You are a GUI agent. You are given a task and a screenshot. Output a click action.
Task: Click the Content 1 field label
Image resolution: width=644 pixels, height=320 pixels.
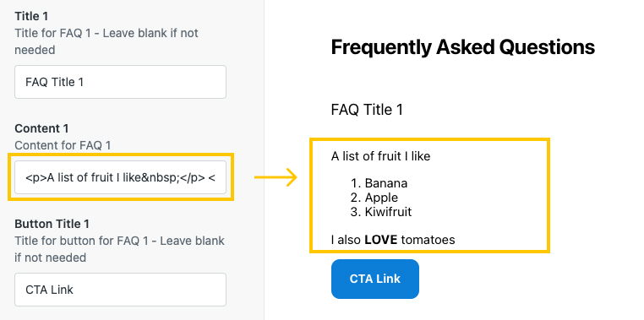click(41, 128)
